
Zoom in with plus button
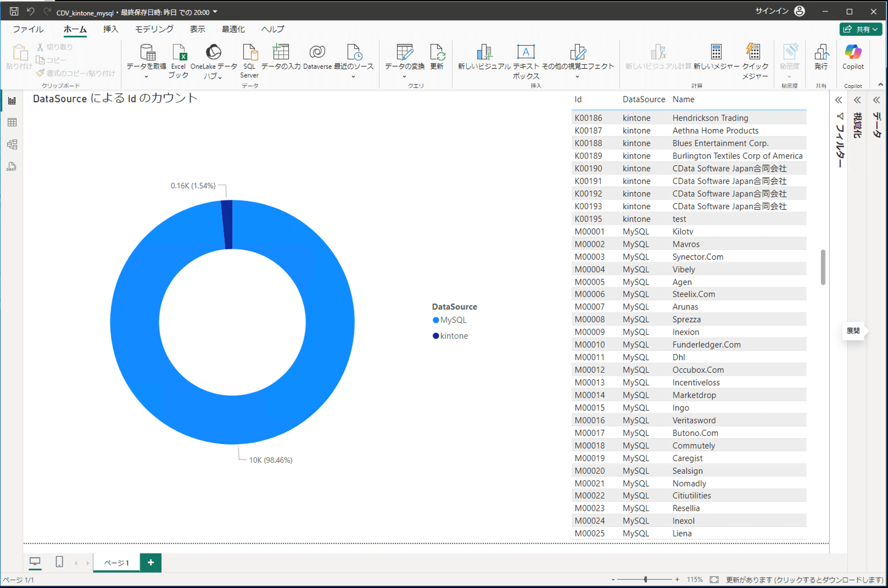click(677, 580)
